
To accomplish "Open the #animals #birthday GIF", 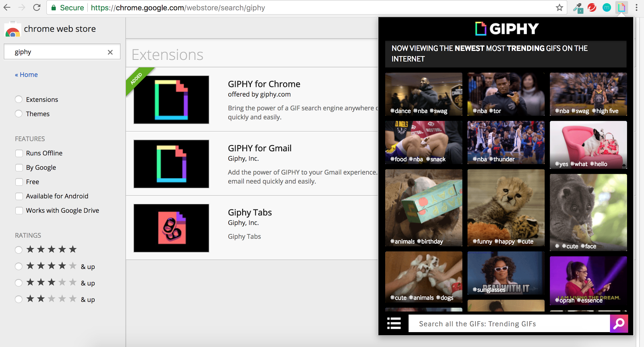I will coord(423,208).
